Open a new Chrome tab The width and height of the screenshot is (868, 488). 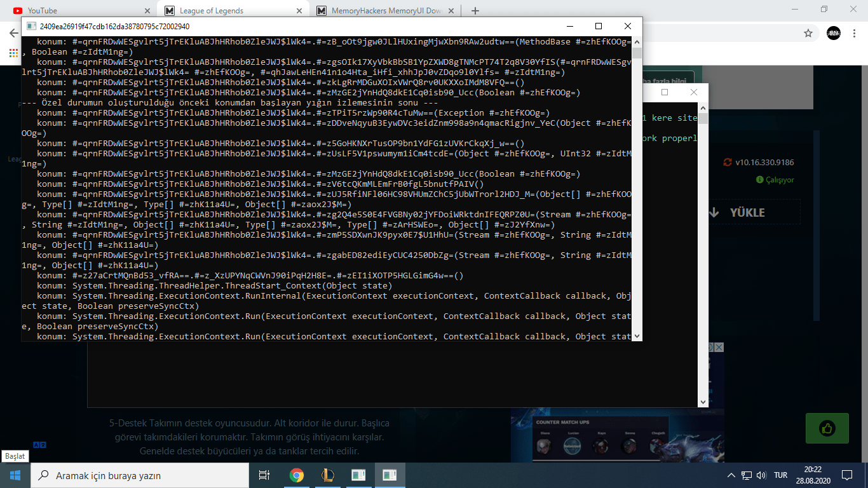coord(475,11)
